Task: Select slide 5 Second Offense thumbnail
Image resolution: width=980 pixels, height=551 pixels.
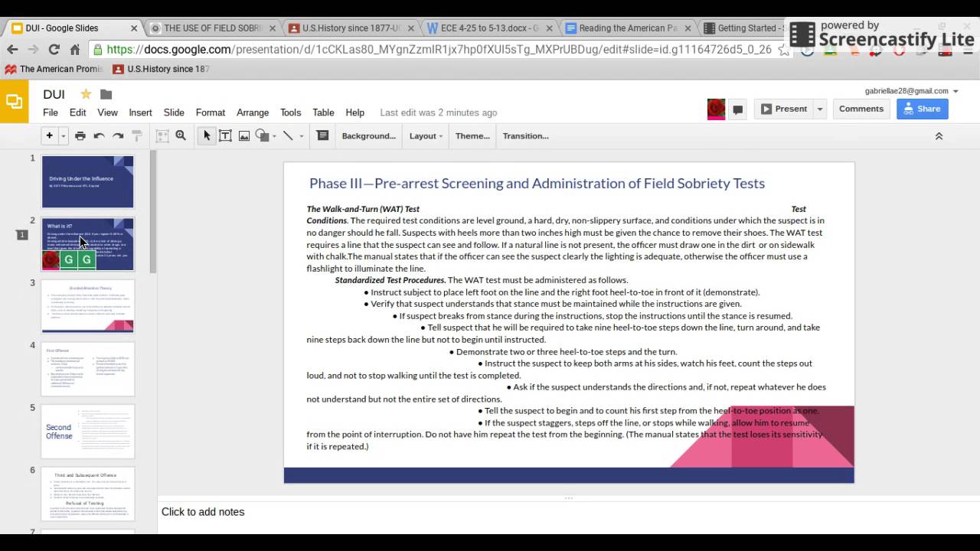Action: point(87,432)
